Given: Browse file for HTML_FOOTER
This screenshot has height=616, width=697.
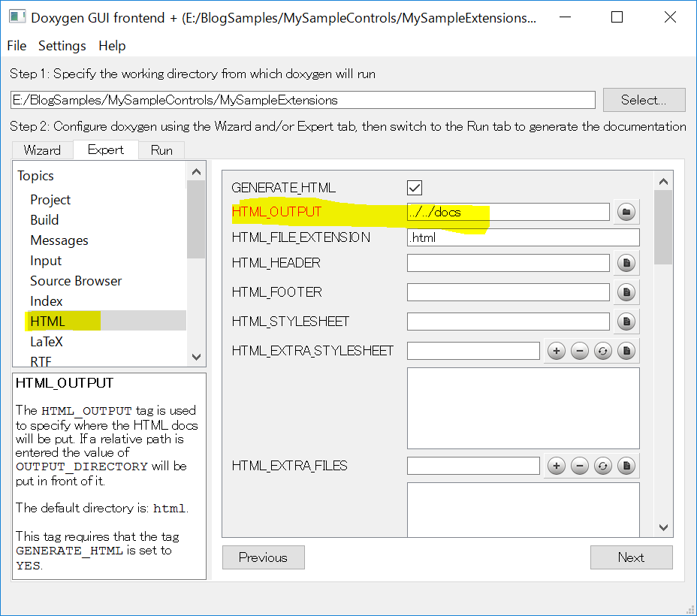Looking at the screenshot, I should pyautogui.click(x=626, y=292).
